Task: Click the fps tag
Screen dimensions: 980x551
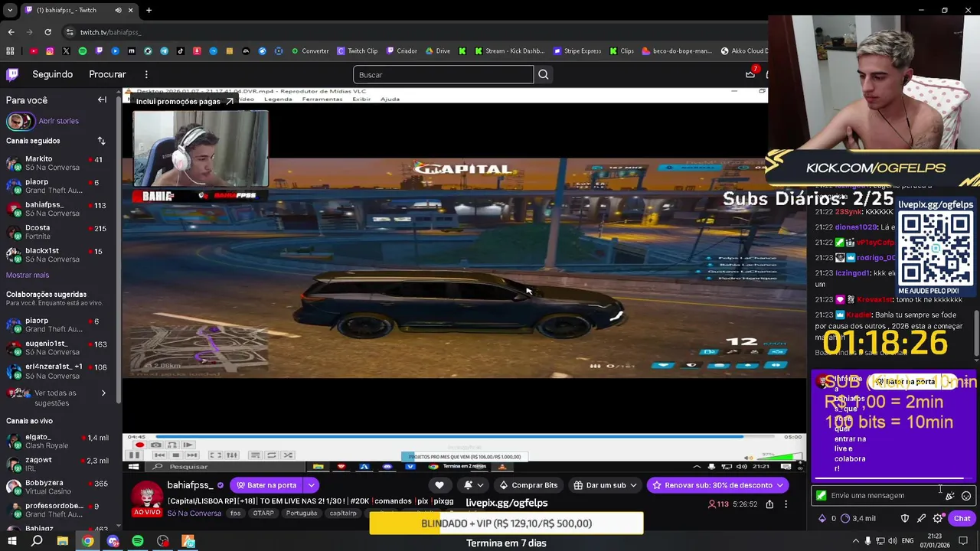Action: pyautogui.click(x=236, y=514)
